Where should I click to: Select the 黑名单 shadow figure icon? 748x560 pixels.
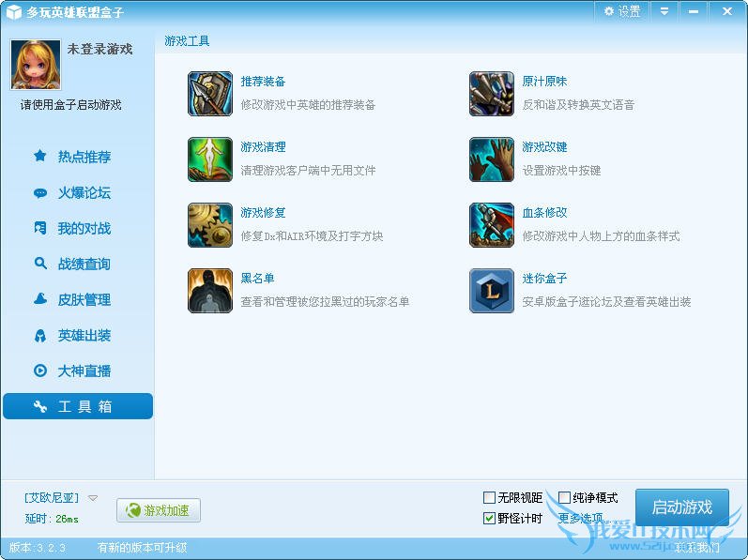(x=210, y=291)
